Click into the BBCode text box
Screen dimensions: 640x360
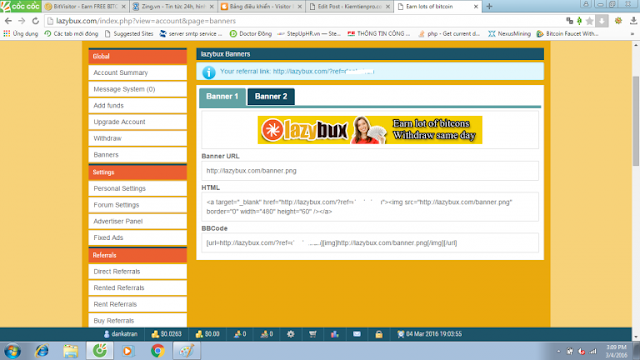point(370,243)
